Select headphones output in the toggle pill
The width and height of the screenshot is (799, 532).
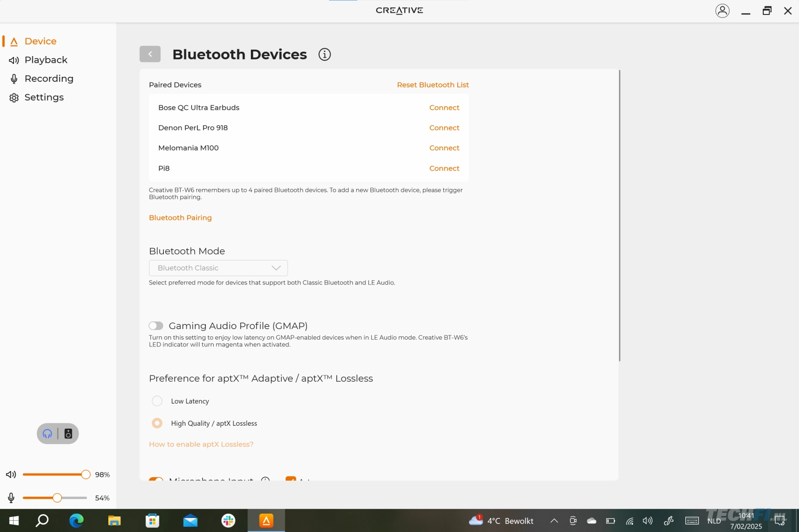click(47, 433)
